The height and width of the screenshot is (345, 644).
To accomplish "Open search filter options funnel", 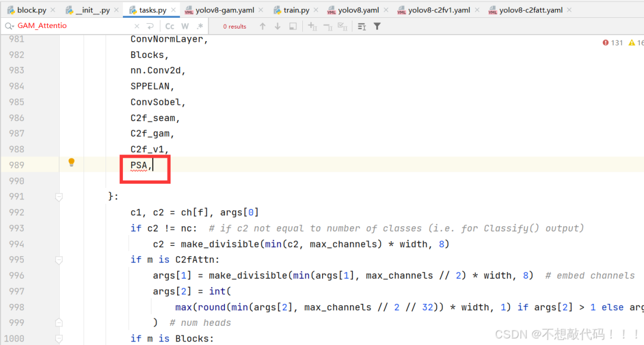I will [377, 26].
